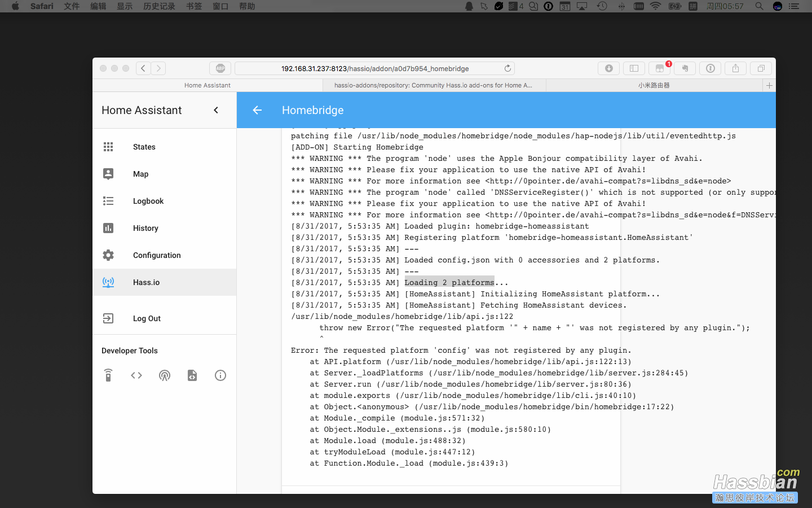This screenshot has width=812, height=508.
Task: Reload the page with the refresh icon
Action: click(x=507, y=68)
